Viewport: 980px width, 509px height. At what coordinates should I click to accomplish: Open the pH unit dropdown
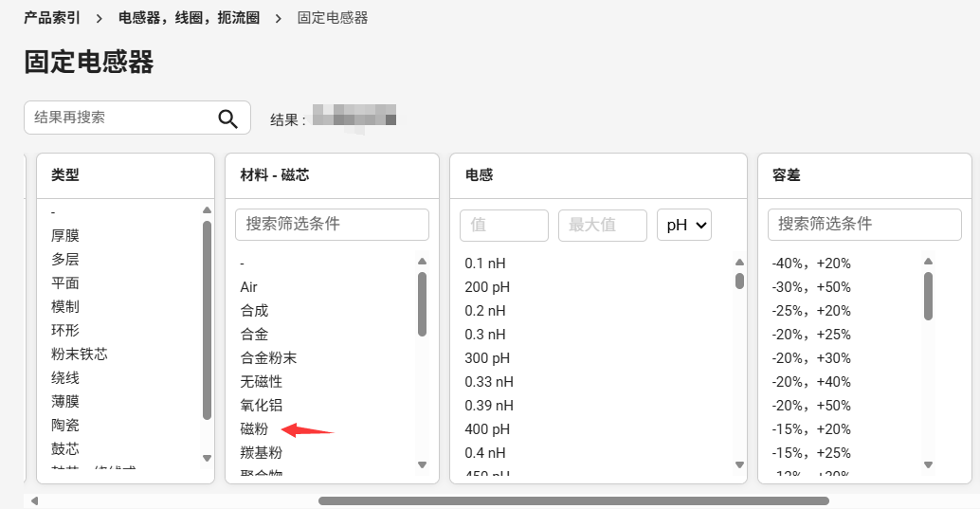pos(683,225)
